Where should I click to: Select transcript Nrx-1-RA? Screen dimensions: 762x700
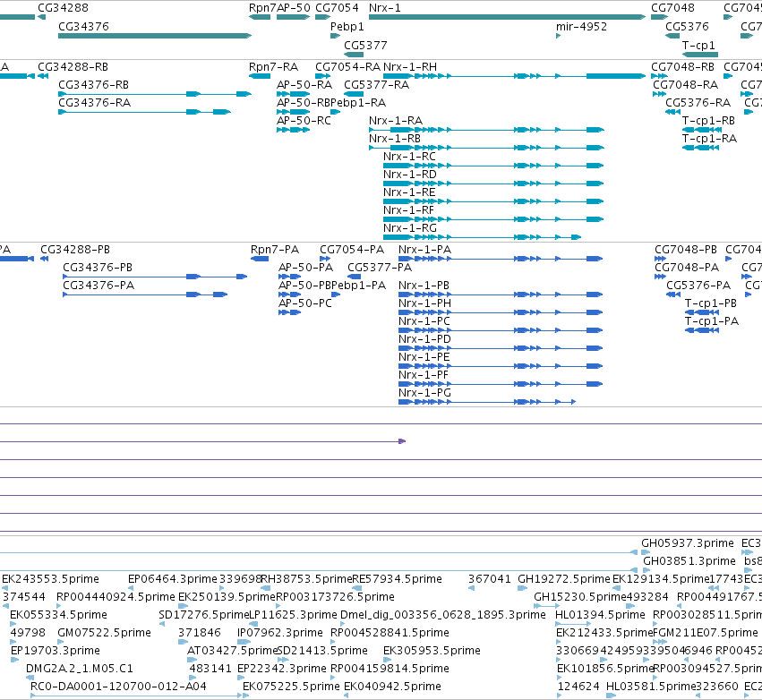point(396,121)
